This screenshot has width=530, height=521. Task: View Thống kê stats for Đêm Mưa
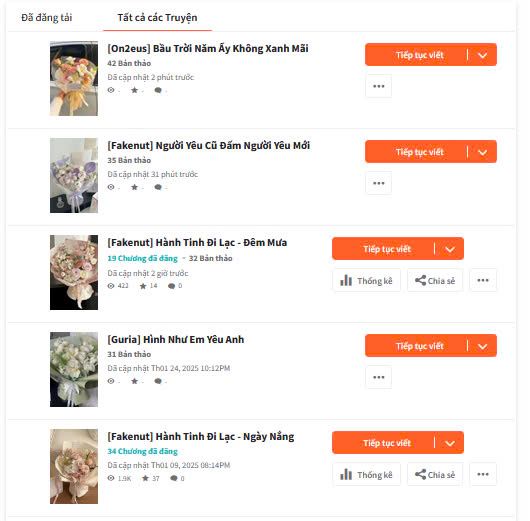[367, 280]
